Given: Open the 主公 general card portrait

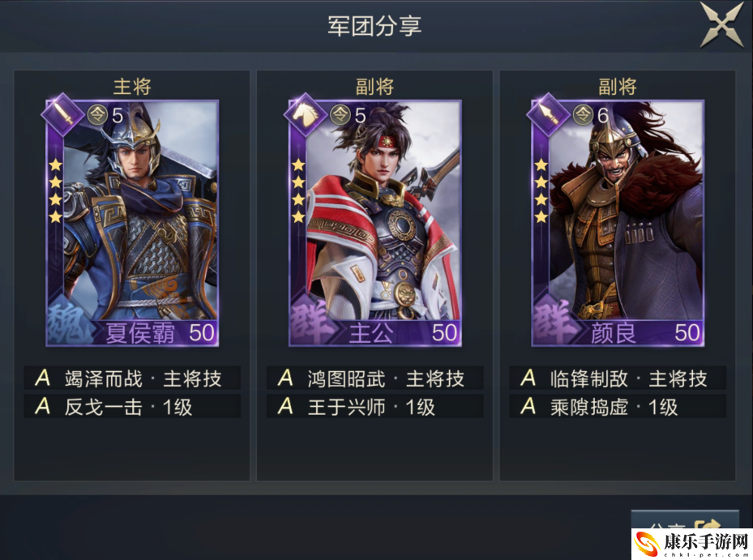Looking at the screenshot, I should [x=374, y=223].
